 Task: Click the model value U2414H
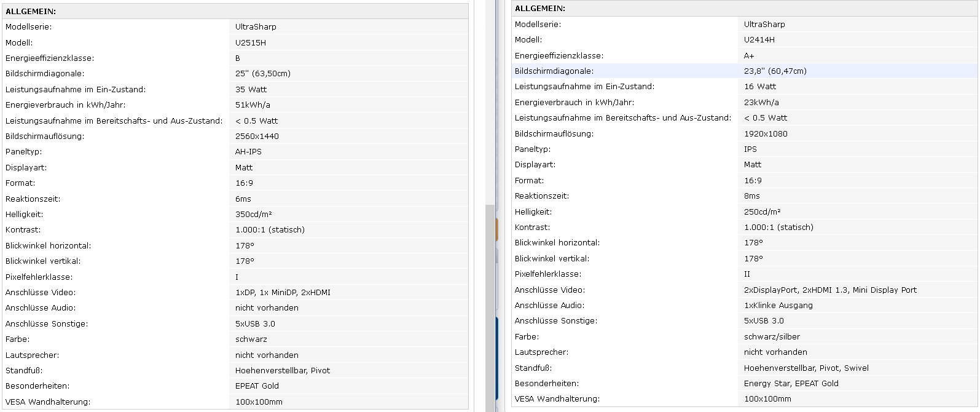pos(759,39)
